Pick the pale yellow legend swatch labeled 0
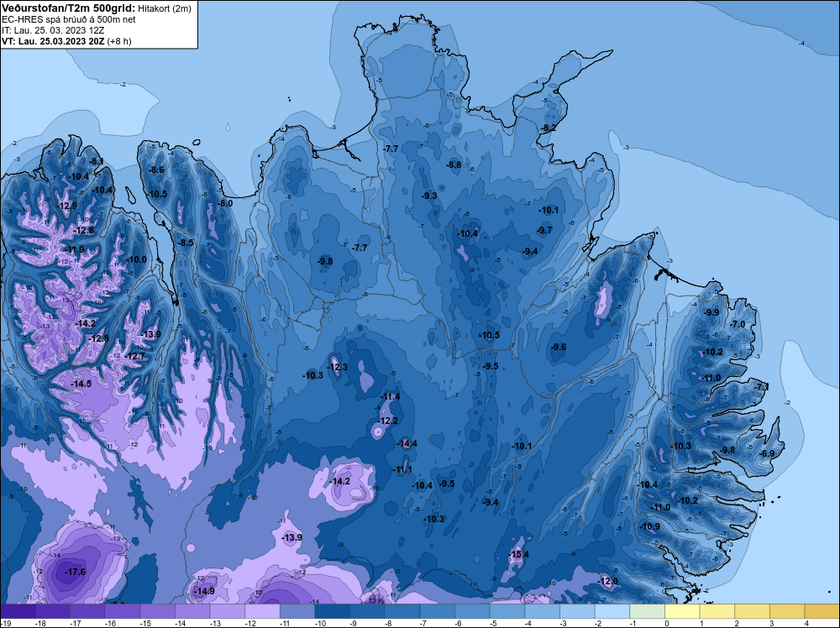This screenshot has width=840, height=628. pos(682,611)
